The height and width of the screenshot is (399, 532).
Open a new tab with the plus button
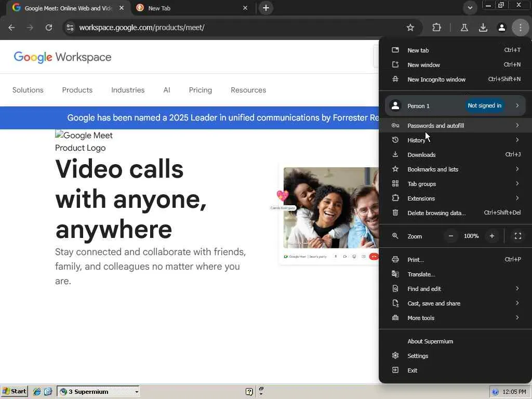(x=266, y=8)
